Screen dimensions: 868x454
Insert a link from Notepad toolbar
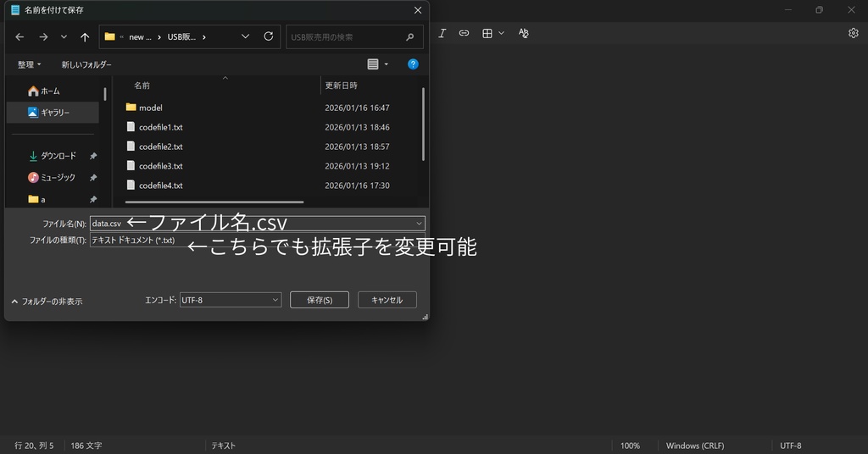pyautogui.click(x=464, y=33)
